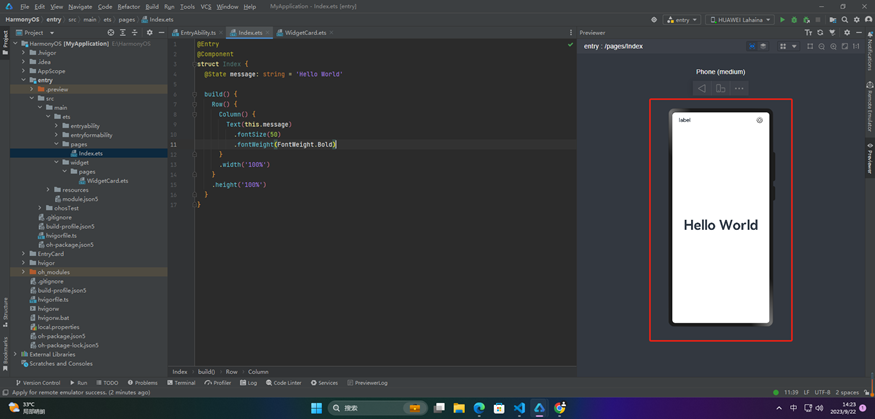Open the VCS menu
Screen dimensions: 875x419
pos(206,7)
